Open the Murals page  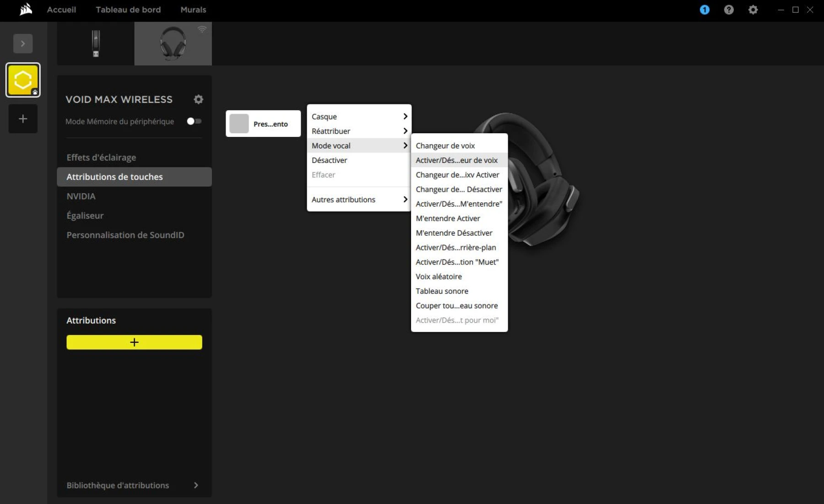pyautogui.click(x=193, y=10)
